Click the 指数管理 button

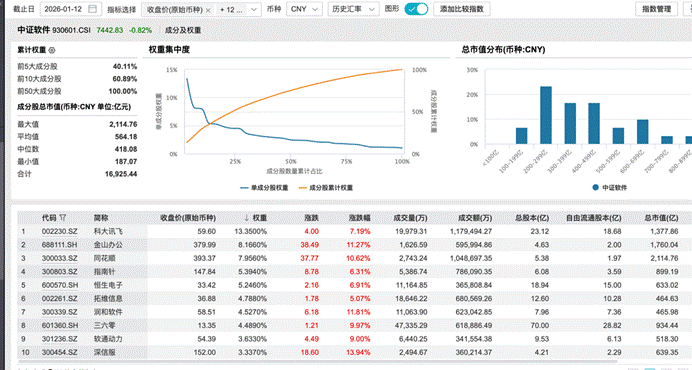[656, 9]
